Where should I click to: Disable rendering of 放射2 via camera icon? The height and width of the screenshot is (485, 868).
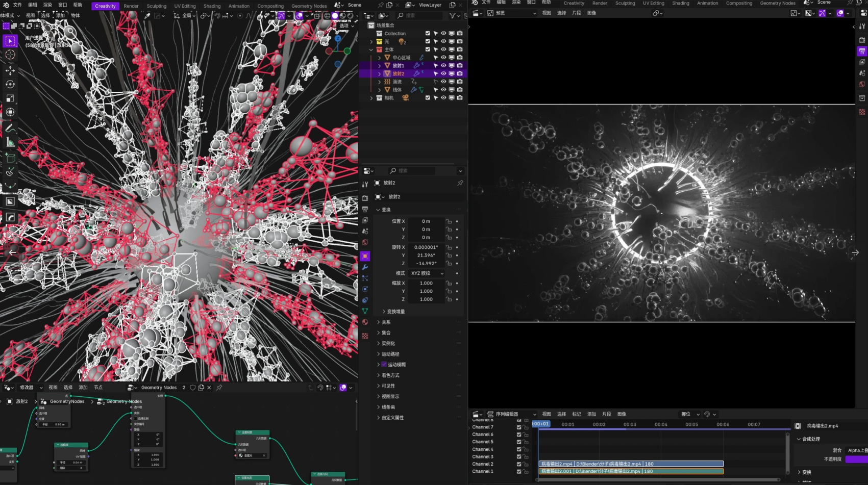(460, 74)
